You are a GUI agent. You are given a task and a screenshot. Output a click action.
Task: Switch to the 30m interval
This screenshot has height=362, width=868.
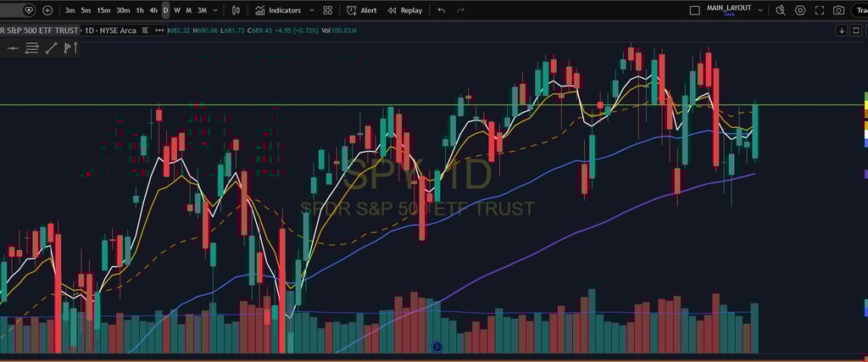(123, 10)
